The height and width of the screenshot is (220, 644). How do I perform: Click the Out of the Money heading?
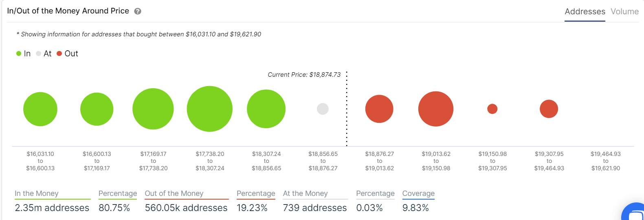174,193
